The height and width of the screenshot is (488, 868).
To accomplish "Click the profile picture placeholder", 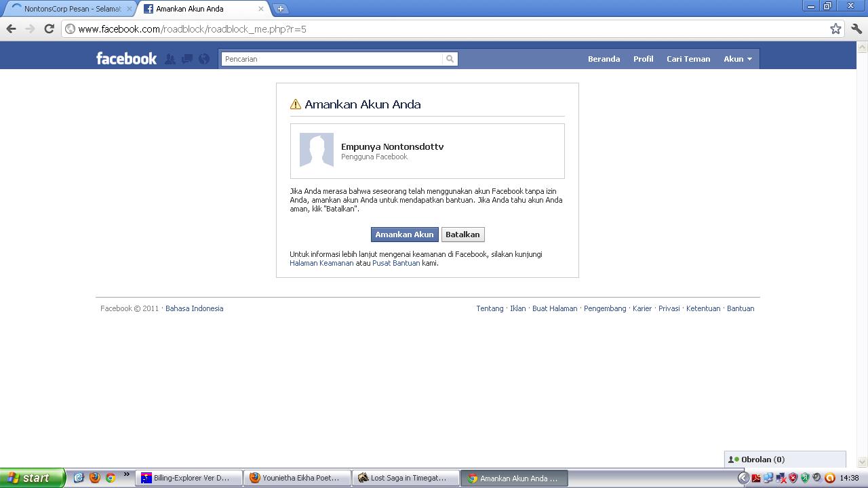I will [x=317, y=150].
